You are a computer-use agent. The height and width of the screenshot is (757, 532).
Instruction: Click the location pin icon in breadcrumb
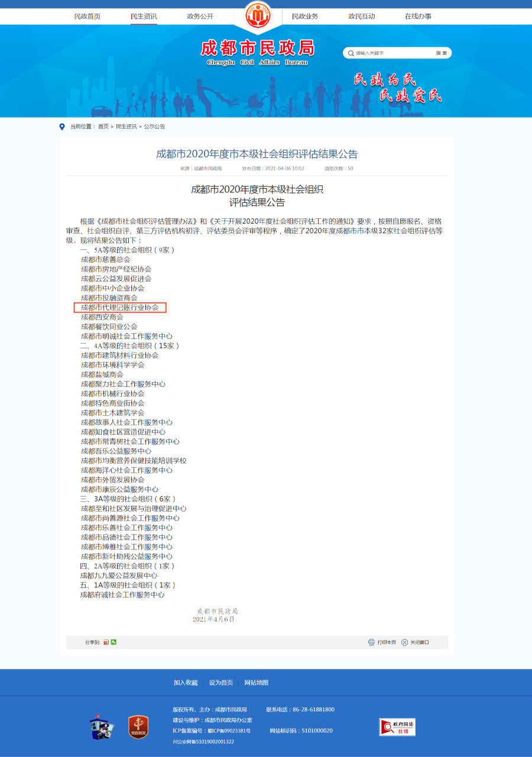coord(62,127)
